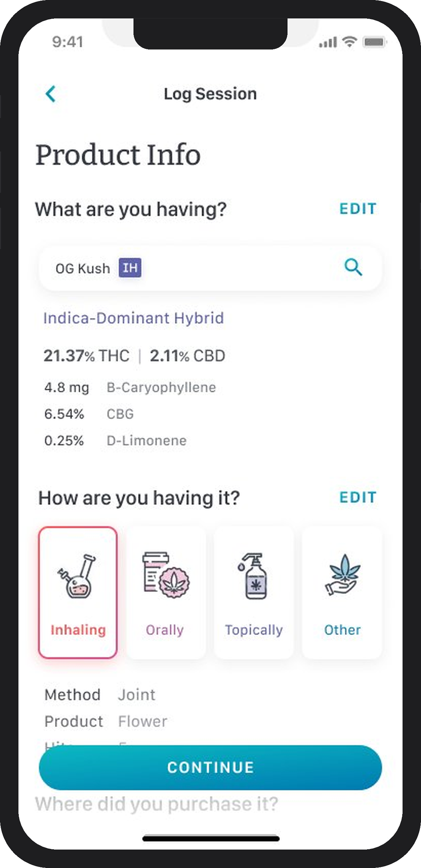This screenshot has width=421, height=868.
Task: Select the Inhaling label option
Action: pyautogui.click(x=78, y=630)
